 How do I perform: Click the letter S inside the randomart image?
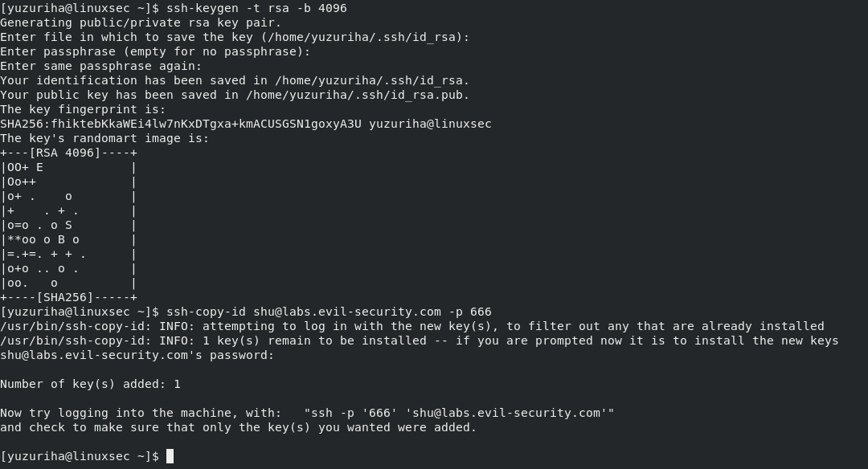[x=68, y=225]
